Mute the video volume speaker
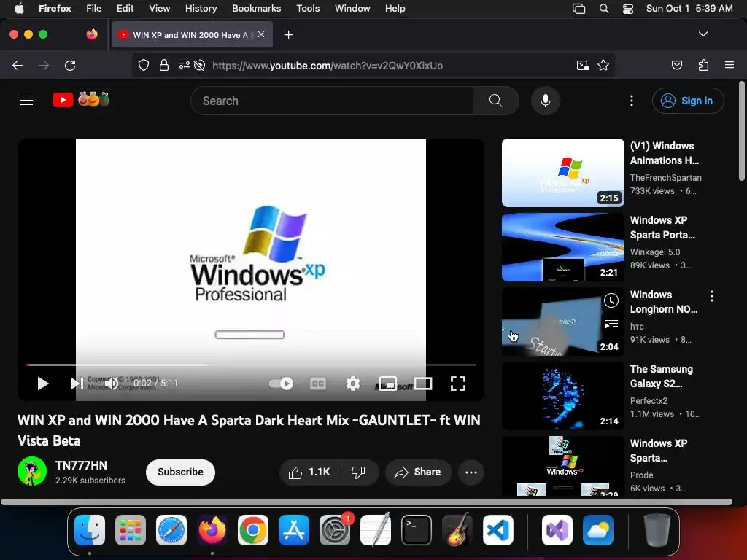The width and height of the screenshot is (747, 560). (112, 384)
